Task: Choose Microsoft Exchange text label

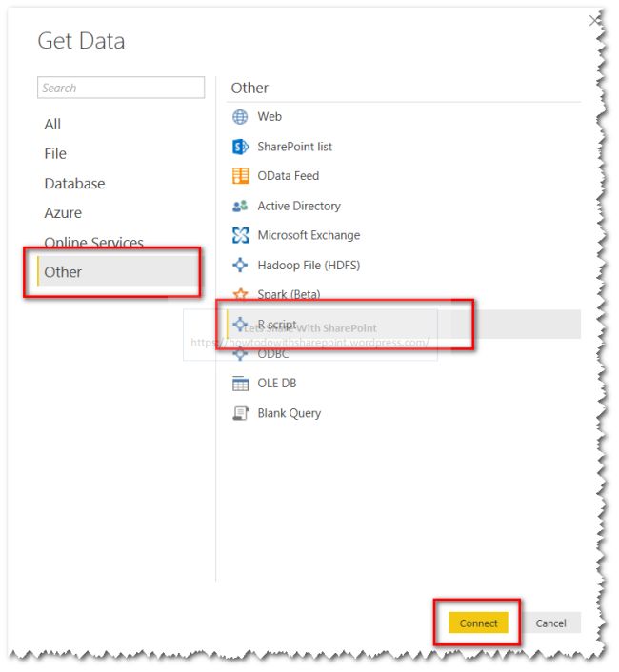Action: pyautogui.click(x=309, y=235)
